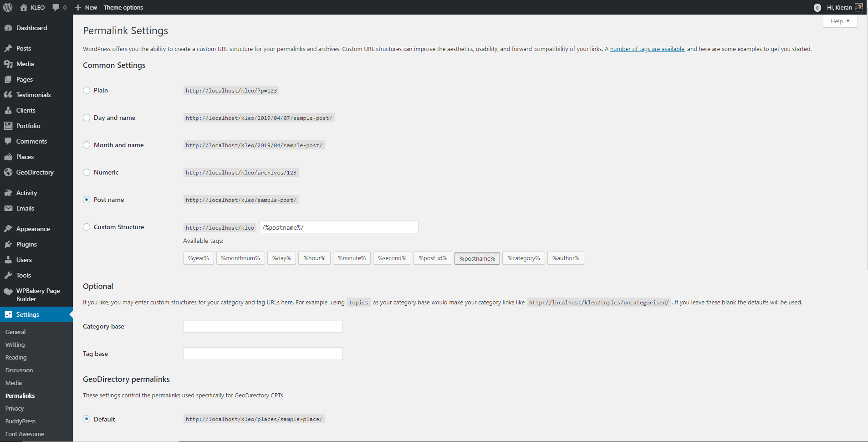The image size is (868, 442).
Task: Select the Month and name radio button
Action: coord(87,145)
